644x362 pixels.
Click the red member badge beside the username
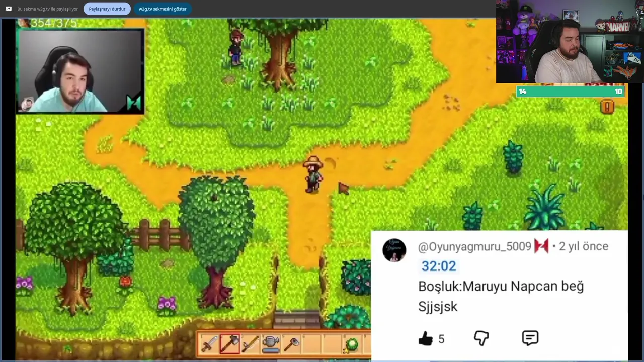(541, 246)
